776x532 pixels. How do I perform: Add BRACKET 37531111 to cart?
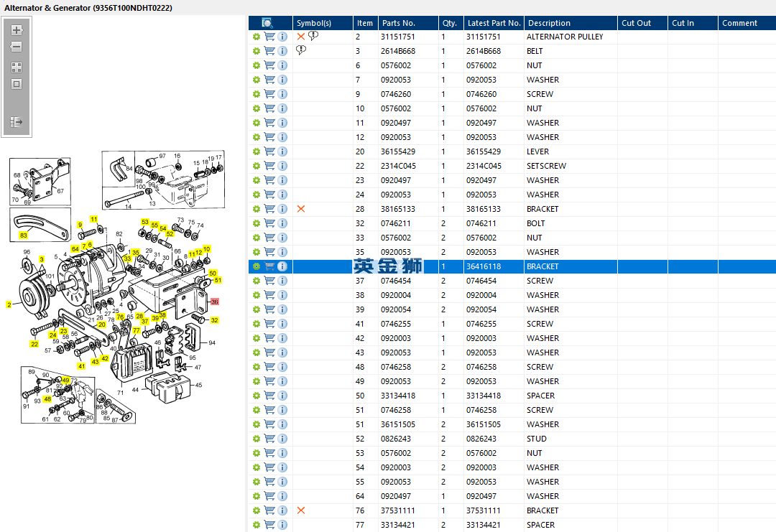coord(269,510)
